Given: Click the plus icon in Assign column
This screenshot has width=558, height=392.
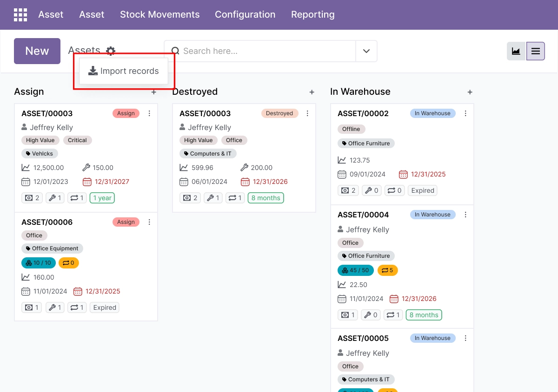Looking at the screenshot, I should click(154, 92).
